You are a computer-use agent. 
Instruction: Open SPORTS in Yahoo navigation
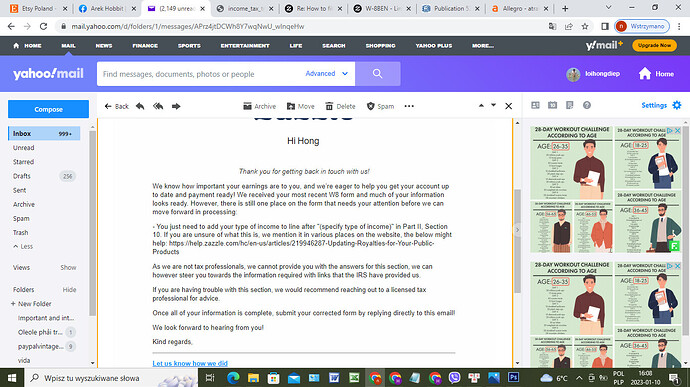(189, 46)
